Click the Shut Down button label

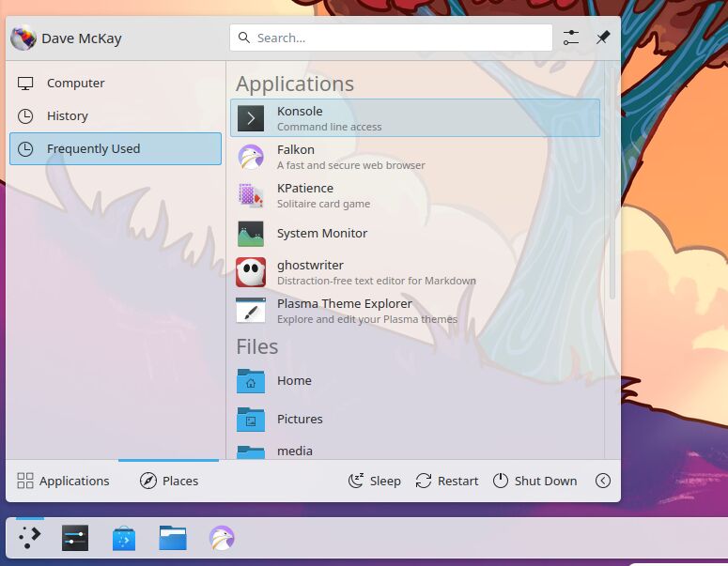[x=546, y=482]
